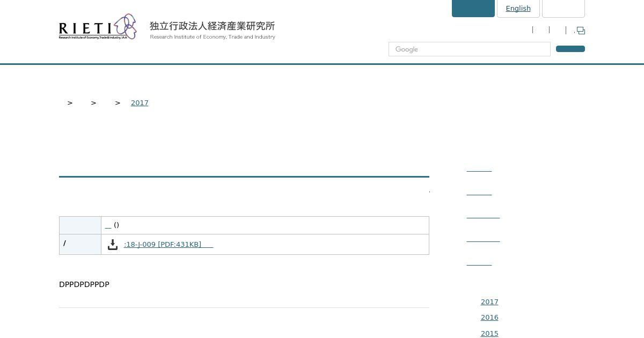The height and width of the screenshot is (338, 644).
Task: Switch site language to English
Action: pos(518,8)
